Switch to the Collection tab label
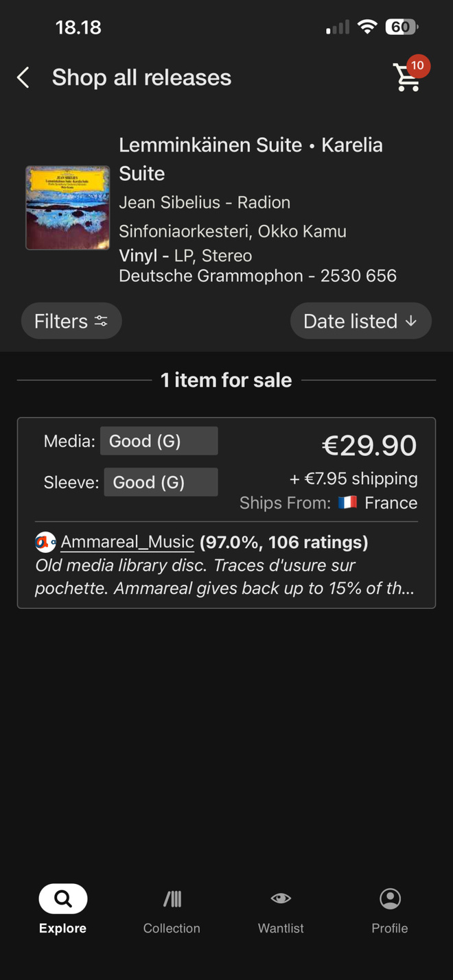The width and height of the screenshot is (453, 980). (172, 928)
